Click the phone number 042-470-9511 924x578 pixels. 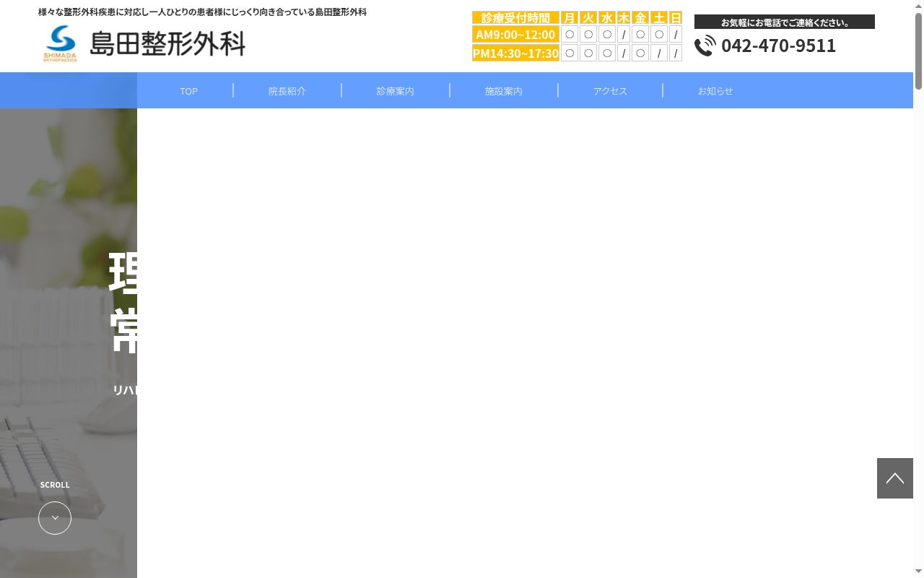(778, 46)
